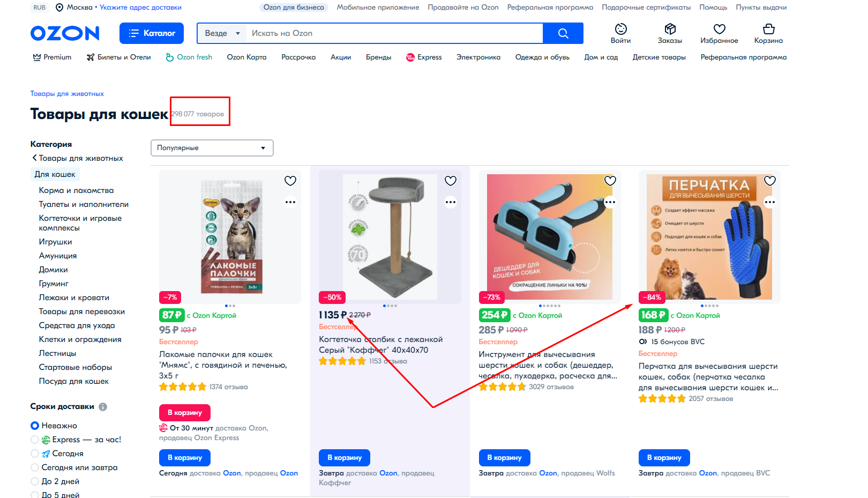Select Когтеточки и игровые комплексы category

80,223
